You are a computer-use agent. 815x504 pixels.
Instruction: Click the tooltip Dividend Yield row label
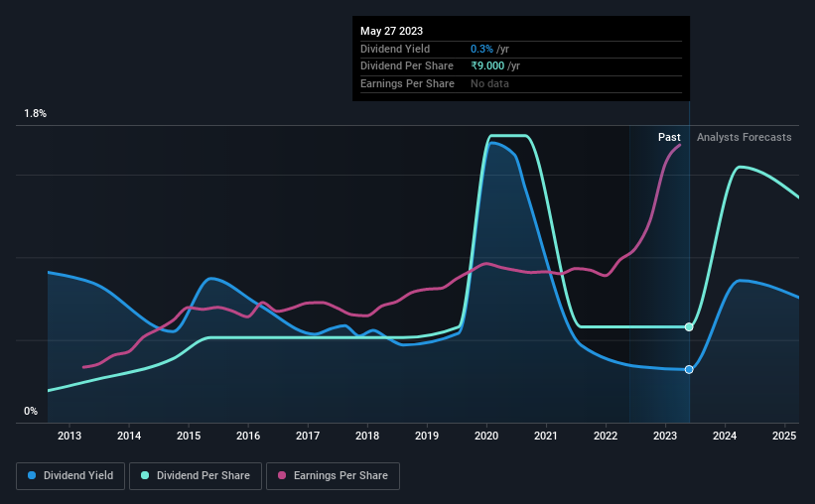pos(395,49)
